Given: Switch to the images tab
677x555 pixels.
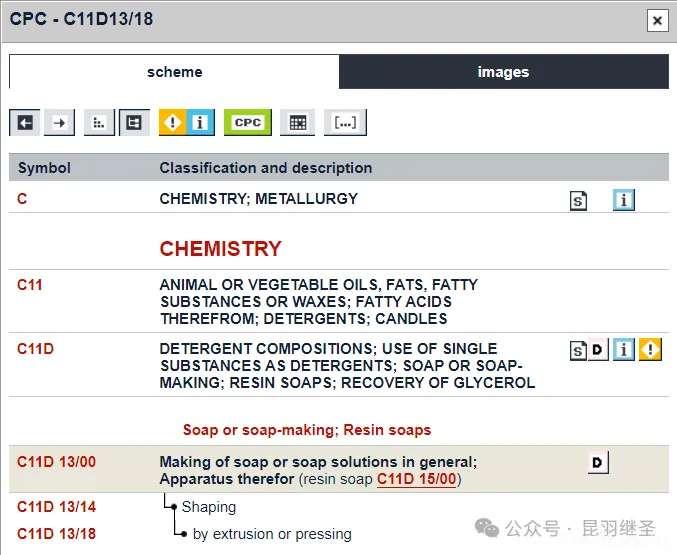Looking at the screenshot, I should [x=503, y=72].
